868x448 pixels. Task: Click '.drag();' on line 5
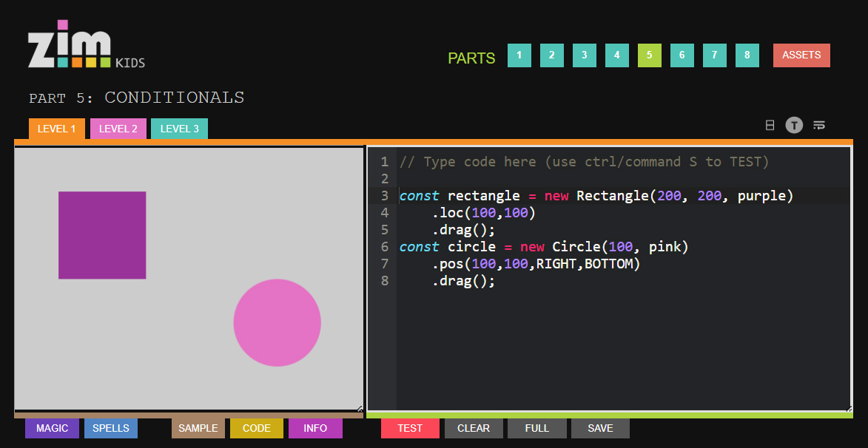(462, 229)
